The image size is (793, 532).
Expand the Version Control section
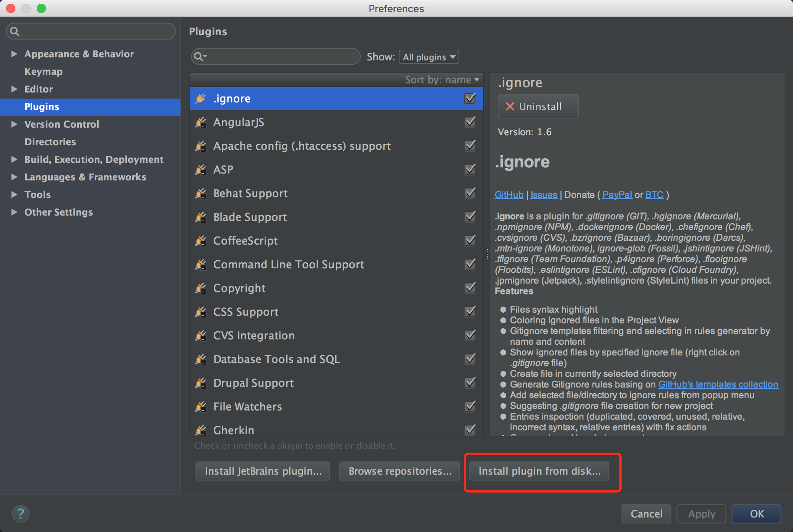[14, 124]
